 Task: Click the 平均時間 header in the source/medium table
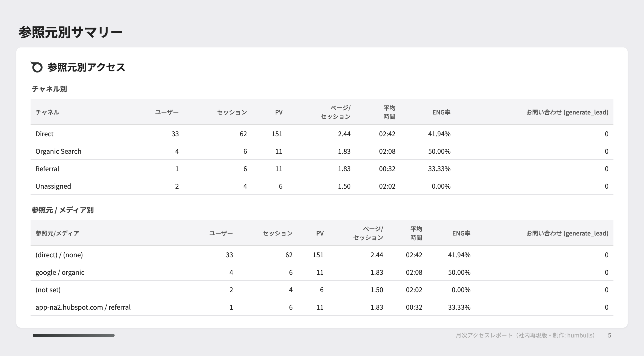click(x=416, y=233)
